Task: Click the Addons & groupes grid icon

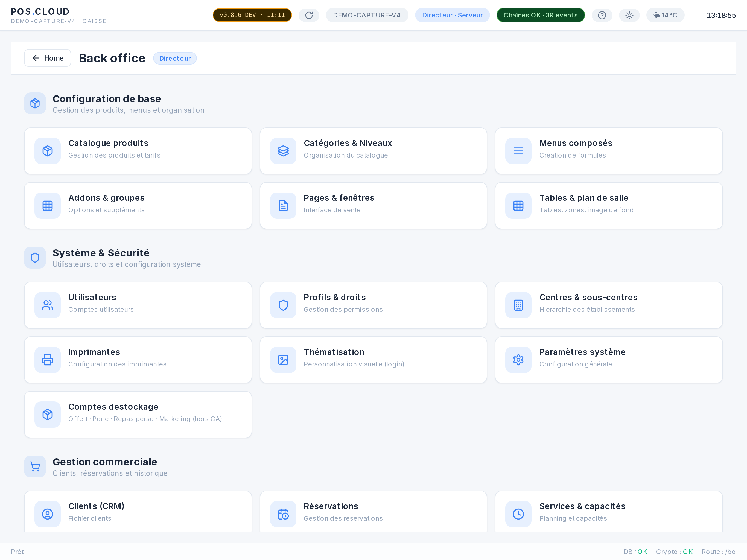Action: tap(48, 206)
